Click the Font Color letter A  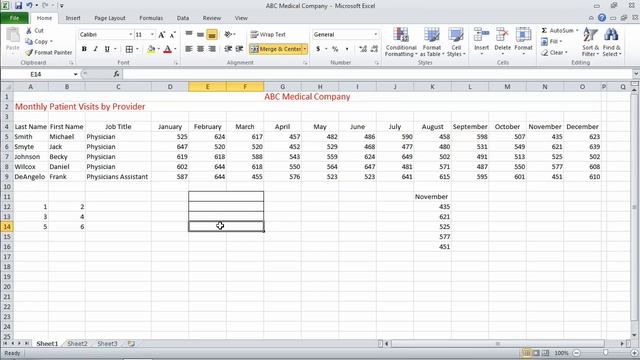[x=167, y=49]
